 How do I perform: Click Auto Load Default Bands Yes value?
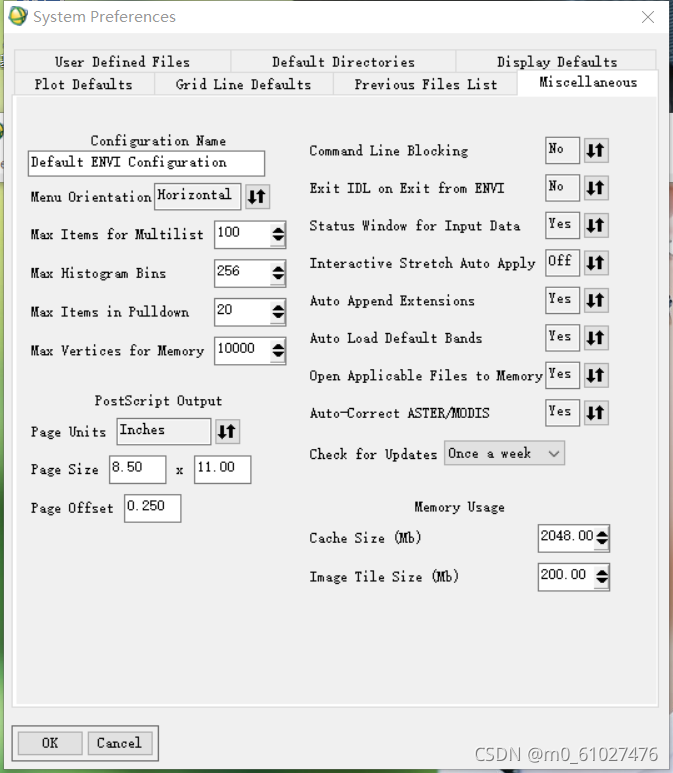(x=563, y=338)
